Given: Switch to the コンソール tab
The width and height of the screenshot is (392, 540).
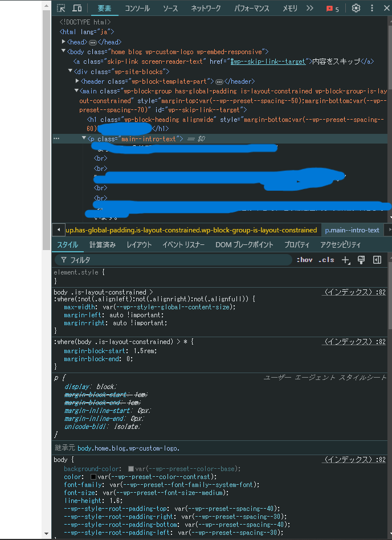Looking at the screenshot, I should (137, 9).
